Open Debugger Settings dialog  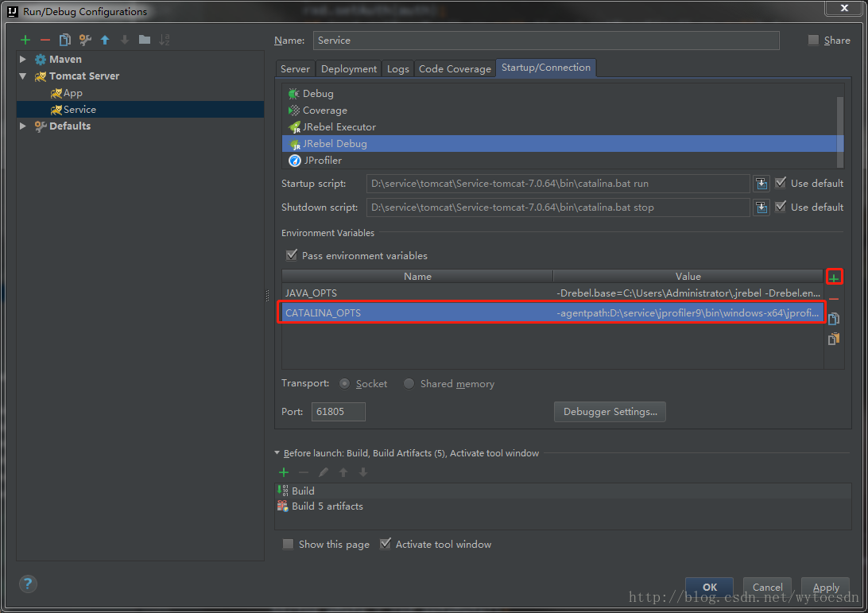pos(610,411)
